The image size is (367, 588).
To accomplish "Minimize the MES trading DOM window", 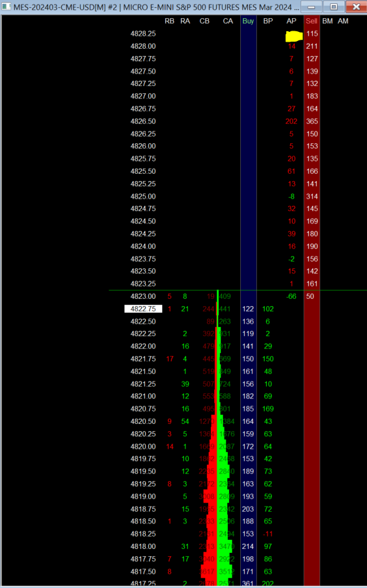I will pyautogui.click(x=311, y=7).
